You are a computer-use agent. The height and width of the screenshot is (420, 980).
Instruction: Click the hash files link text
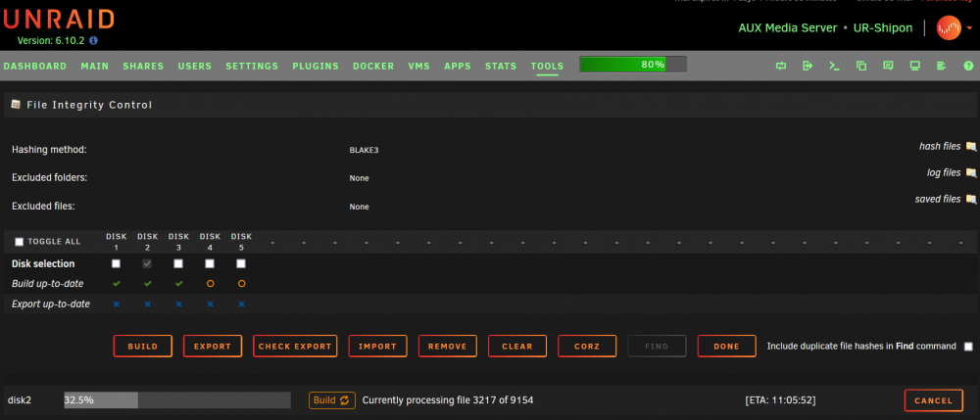tap(940, 146)
